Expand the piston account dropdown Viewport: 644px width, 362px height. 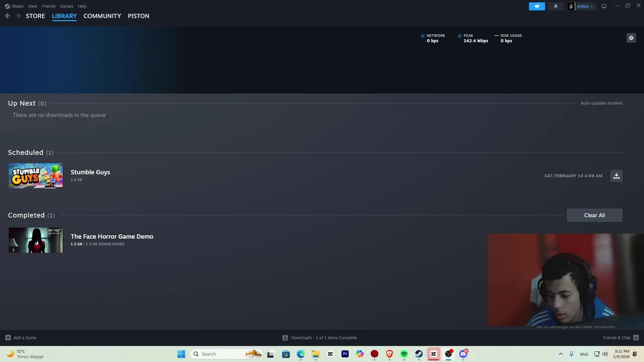coord(585,6)
